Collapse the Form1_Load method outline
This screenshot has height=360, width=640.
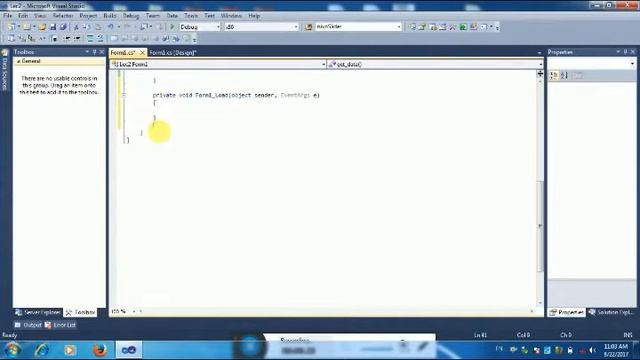[124, 95]
